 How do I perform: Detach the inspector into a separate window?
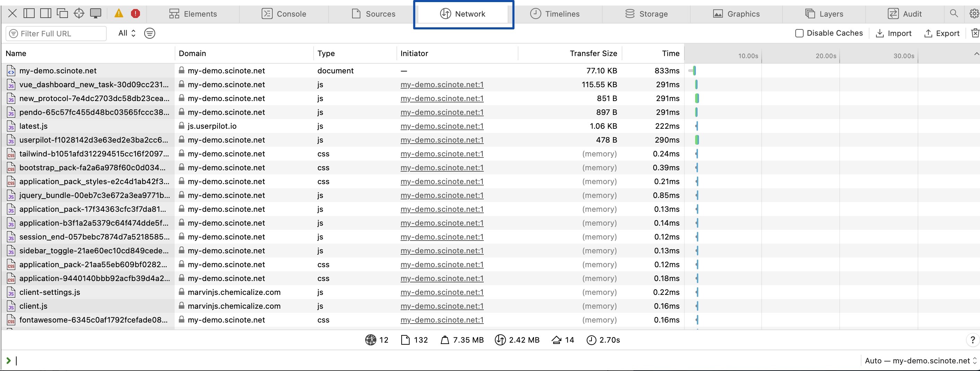coord(62,14)
